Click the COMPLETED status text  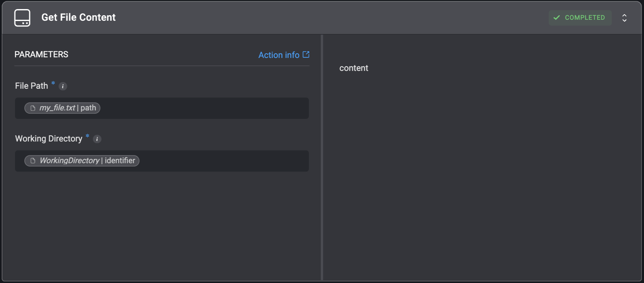pyautogui.click(x=585, y=17)
